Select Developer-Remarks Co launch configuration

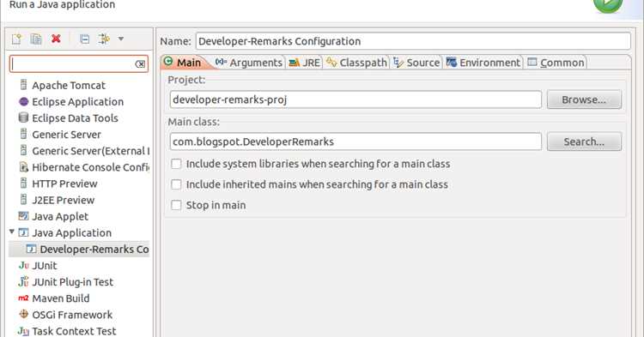point(87,250)
